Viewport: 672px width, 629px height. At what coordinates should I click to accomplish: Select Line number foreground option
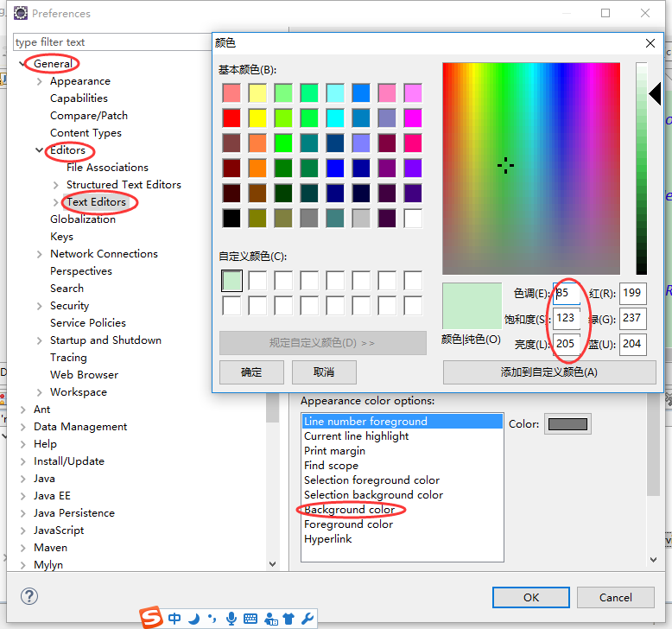pyautogui.click(x=402, y=422)
